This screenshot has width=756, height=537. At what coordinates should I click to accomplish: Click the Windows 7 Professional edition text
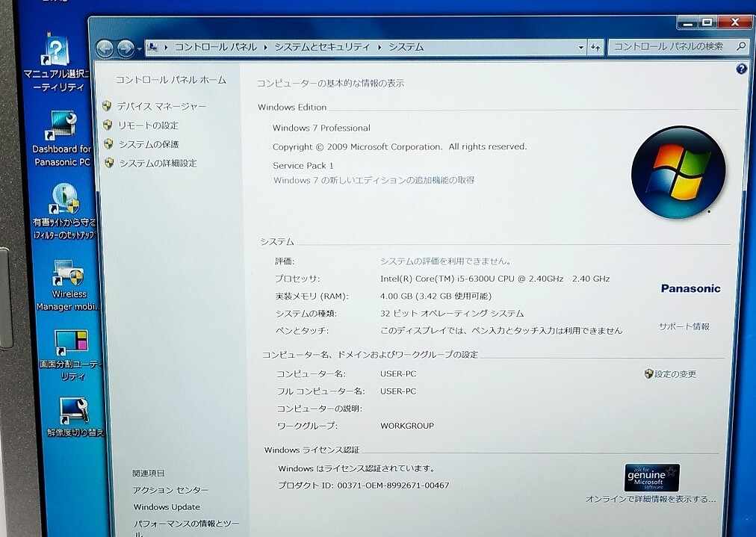coord(321,128)
